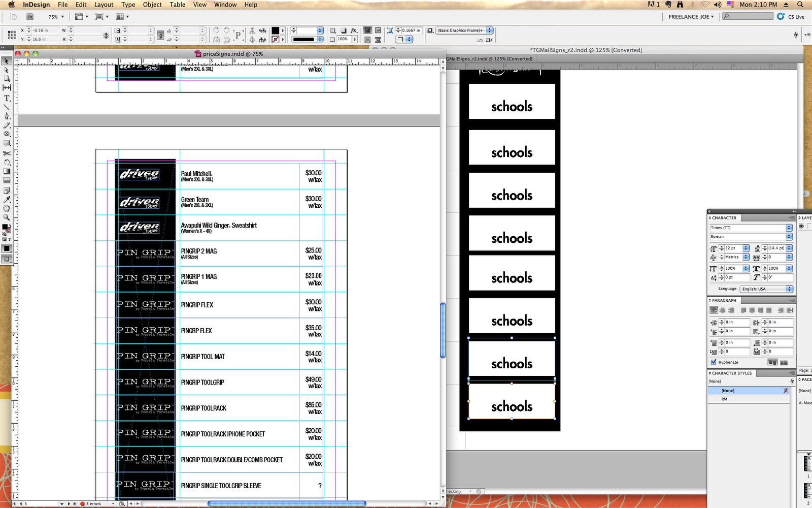Set paragraph alignment to Align center
The height and width of the screenshot is (508, 812).
(722, 310)
